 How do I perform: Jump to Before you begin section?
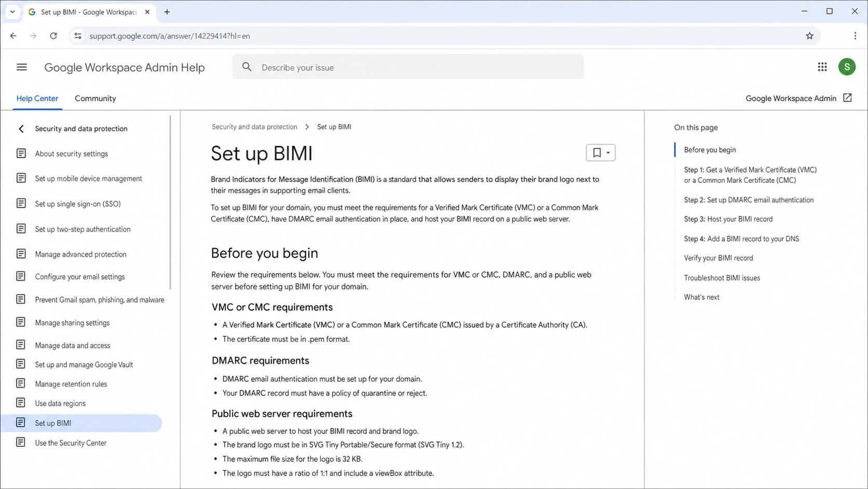[710, 150]
